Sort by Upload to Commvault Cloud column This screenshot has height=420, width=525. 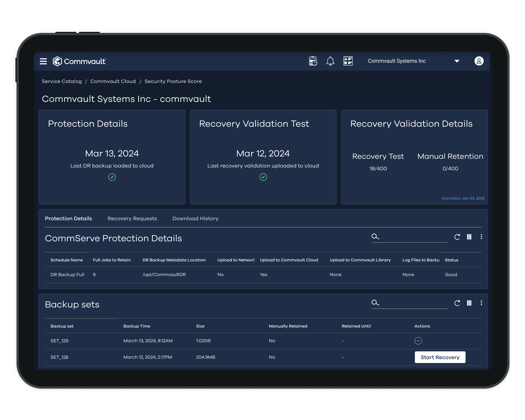[x=289, y=260]
